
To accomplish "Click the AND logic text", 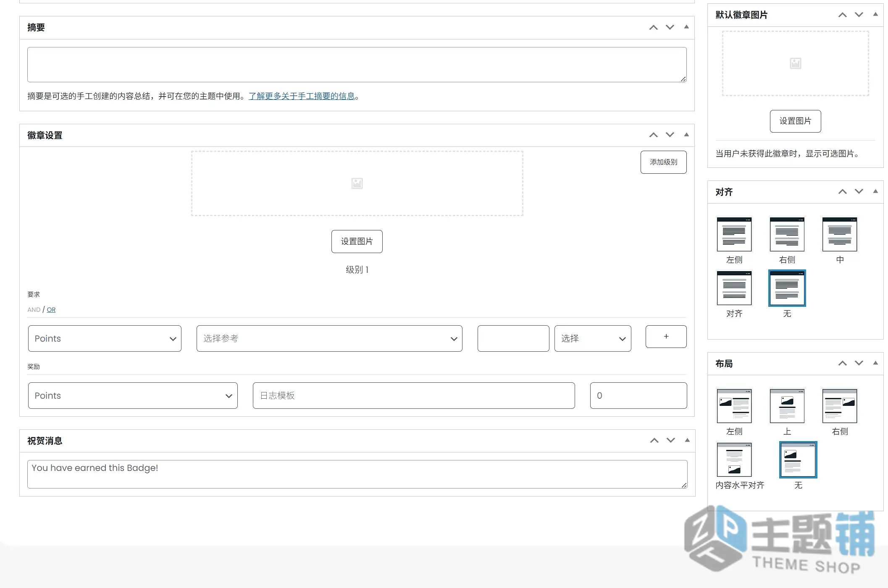I will pyautogui.click(x=34, y=310).
